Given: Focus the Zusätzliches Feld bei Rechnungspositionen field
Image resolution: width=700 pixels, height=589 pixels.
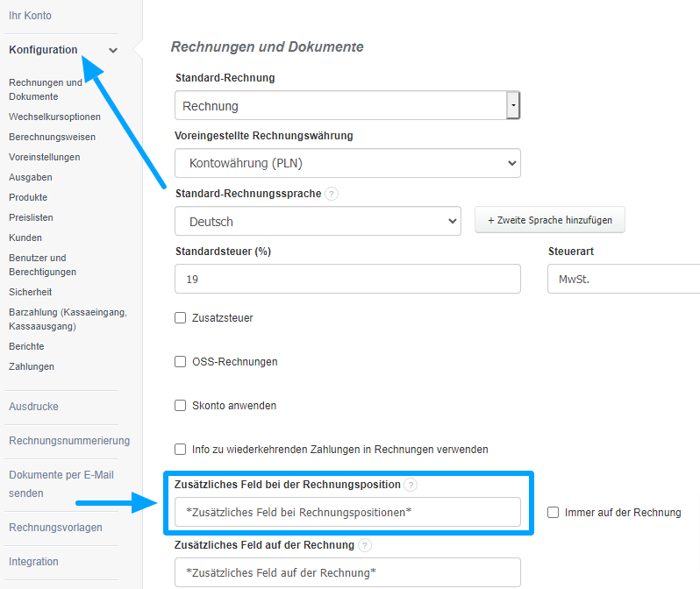Looking at the screenshot, I should click(347, 512).
